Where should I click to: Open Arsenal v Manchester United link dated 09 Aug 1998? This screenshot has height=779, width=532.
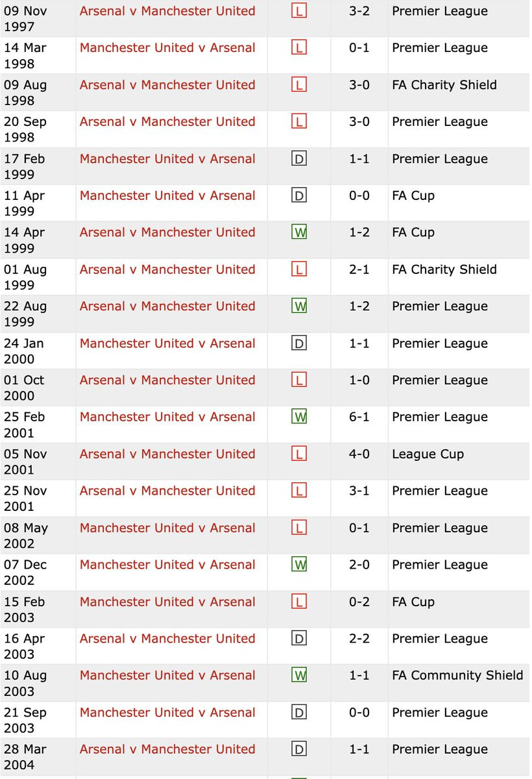click(x=167, y=85)
